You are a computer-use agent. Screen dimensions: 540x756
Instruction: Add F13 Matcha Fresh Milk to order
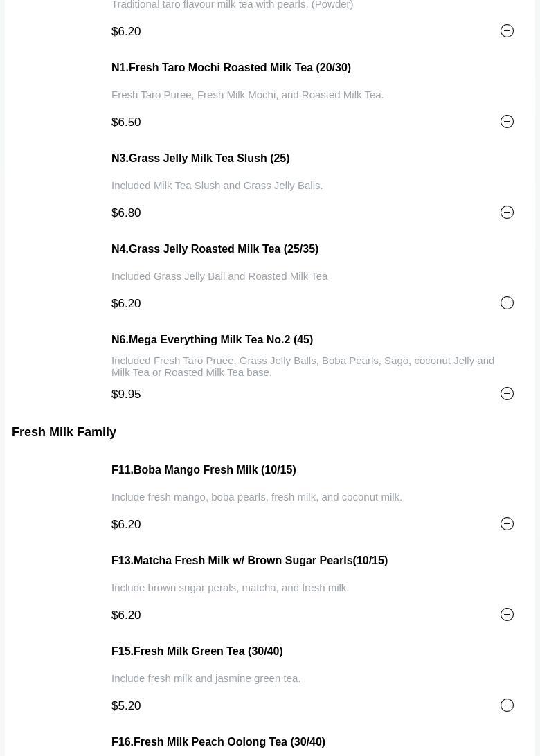pos(507,615)
